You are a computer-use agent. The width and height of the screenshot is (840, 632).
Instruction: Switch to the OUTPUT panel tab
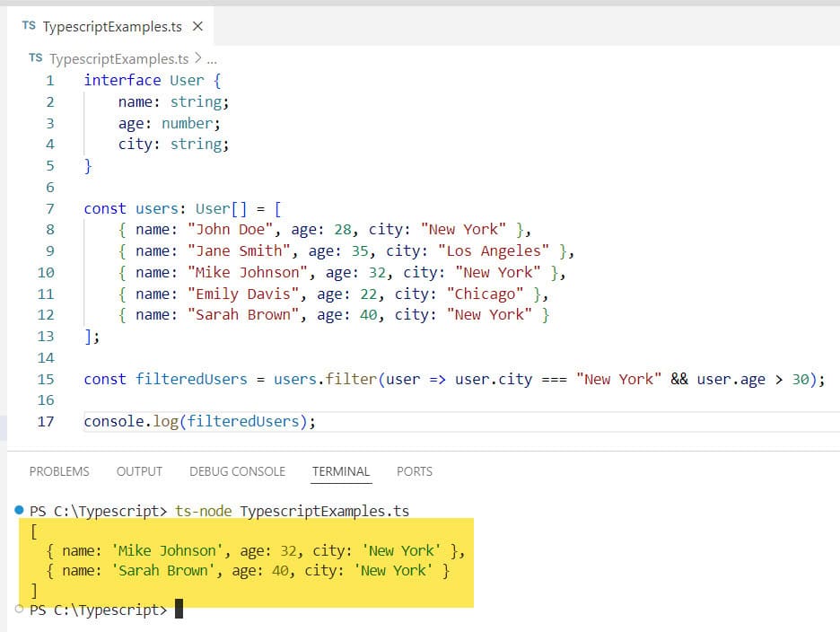click(139, 471)
